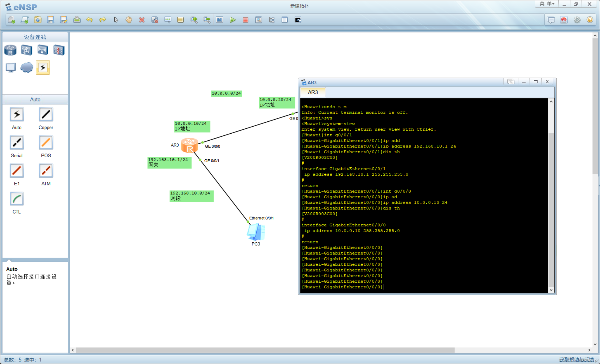Click the red Stop Devices button
600x364 pixels.
click(x=245, y=20)
